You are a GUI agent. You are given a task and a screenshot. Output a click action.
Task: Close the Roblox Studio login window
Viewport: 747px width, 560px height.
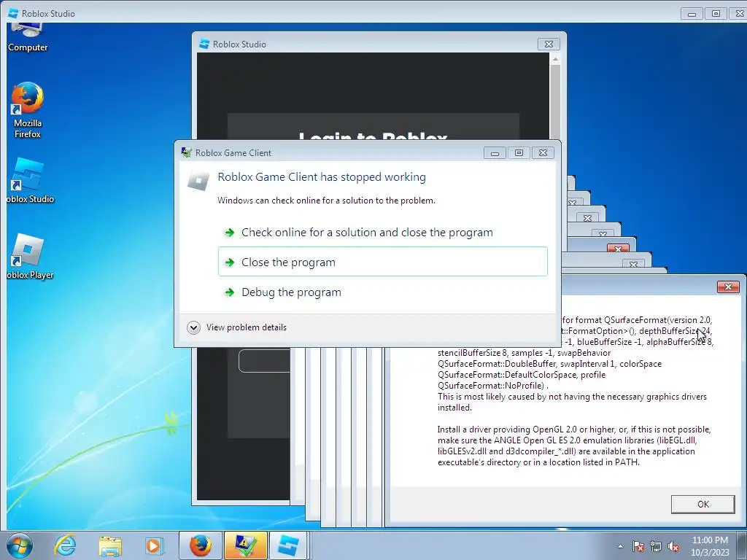click(x=549, y=44)
